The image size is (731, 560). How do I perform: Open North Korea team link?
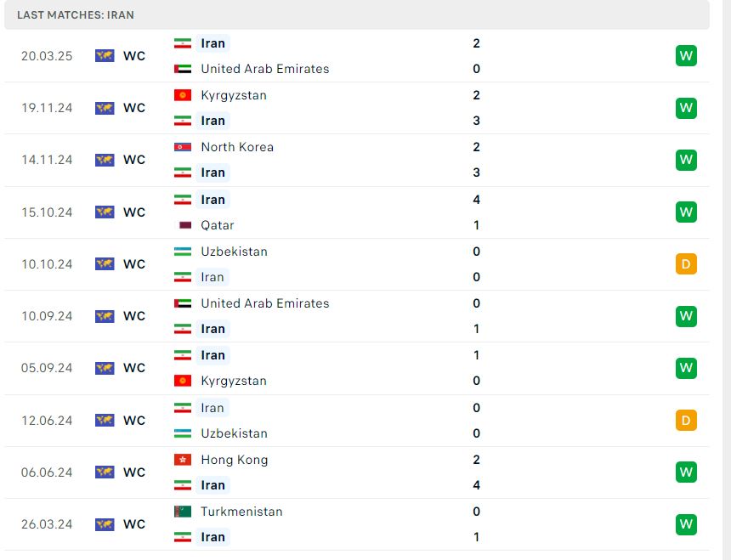(237, 147)
